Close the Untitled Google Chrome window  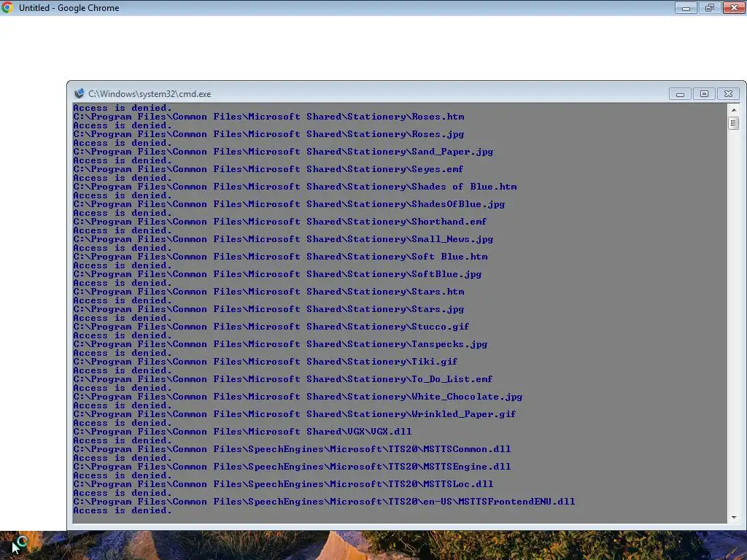(734, 7)
